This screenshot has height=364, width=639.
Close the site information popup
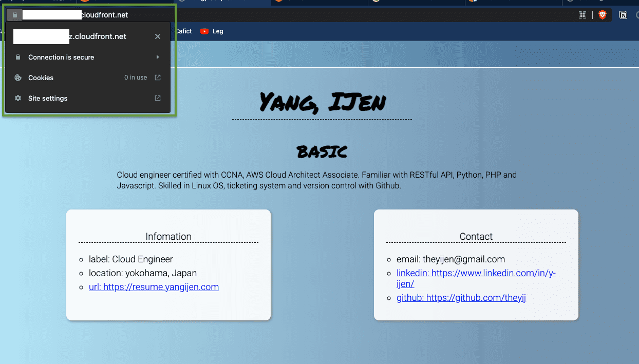coord(158,36)
